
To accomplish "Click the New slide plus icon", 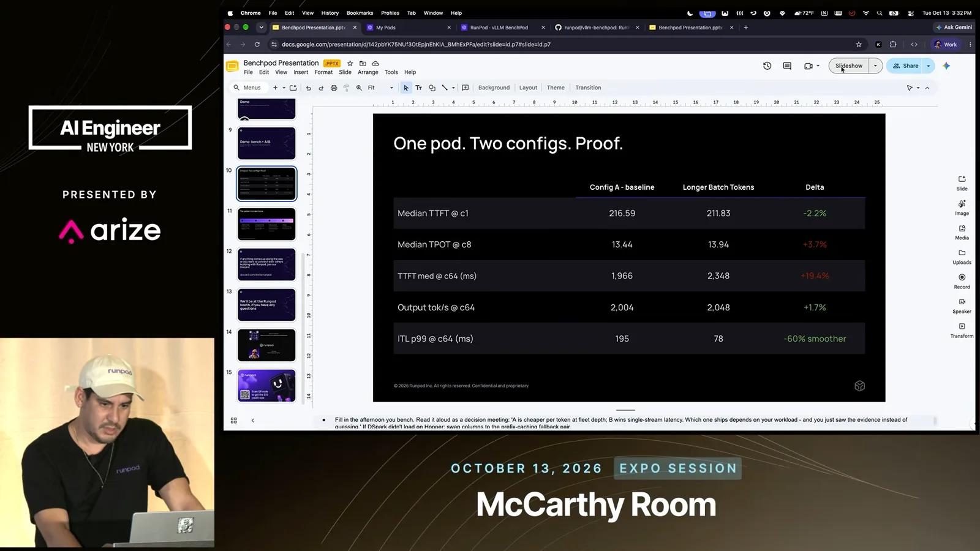I will click(276, 88).
